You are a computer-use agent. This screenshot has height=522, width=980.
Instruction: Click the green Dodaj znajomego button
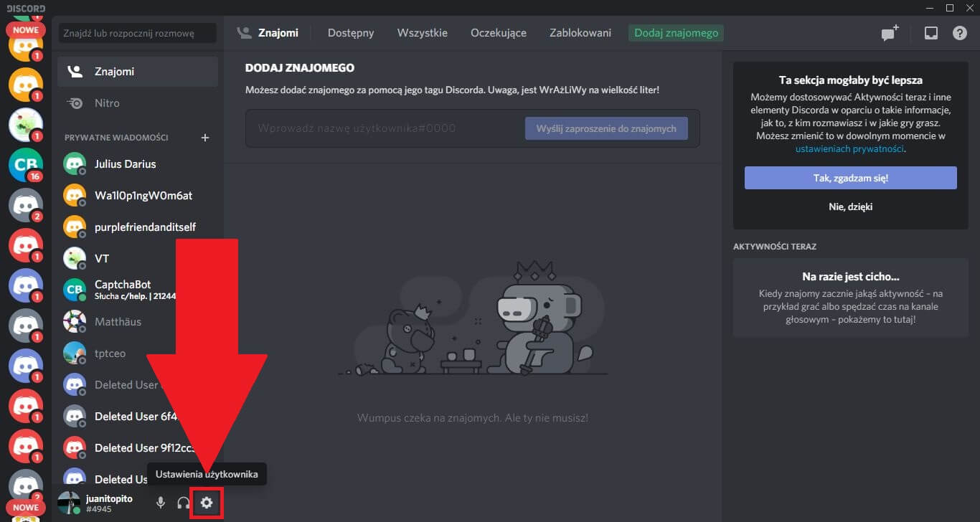(676, 33)
